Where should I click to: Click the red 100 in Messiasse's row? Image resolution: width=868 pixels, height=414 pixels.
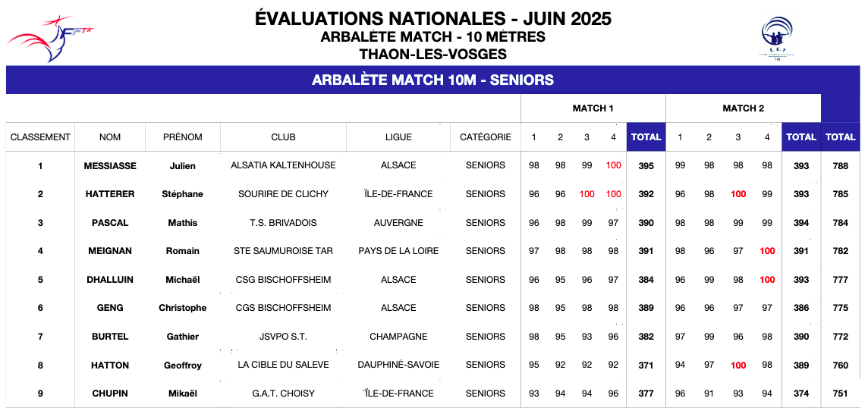(x=613, y=165)
